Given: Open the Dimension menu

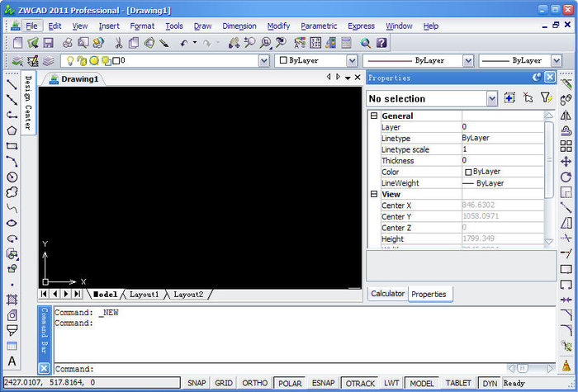Looking at the screenshot, I should point(239,26).
